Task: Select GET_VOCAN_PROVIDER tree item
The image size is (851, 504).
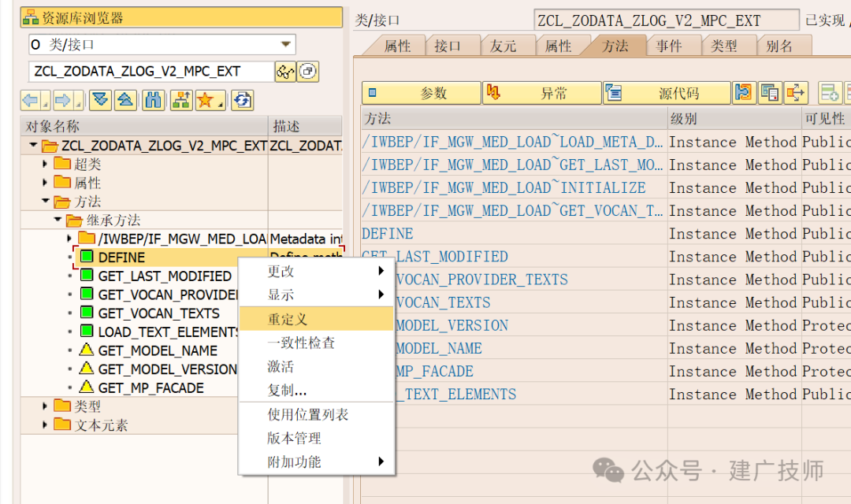Action: 168,295
